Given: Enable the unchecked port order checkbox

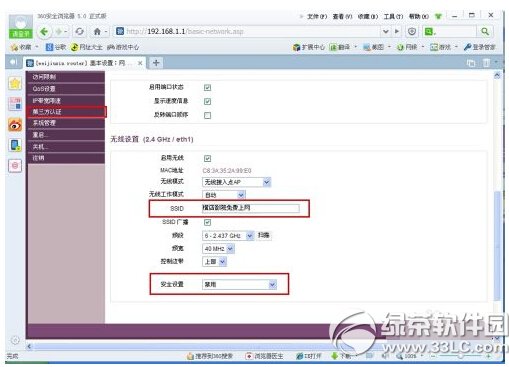Looking at the screenshot, I should coord(207,115).
